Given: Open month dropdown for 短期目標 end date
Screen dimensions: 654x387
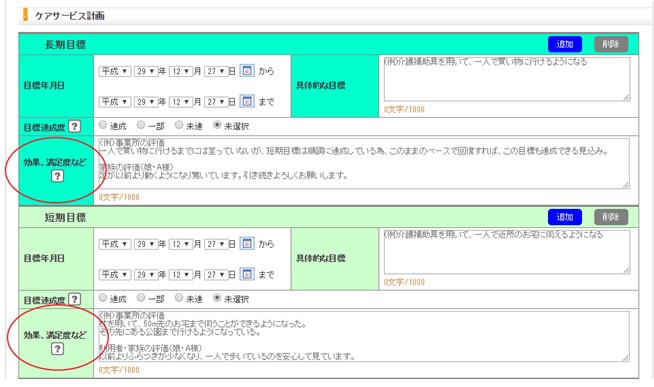Looking at the screenshot, I should (x=181, y=275).
